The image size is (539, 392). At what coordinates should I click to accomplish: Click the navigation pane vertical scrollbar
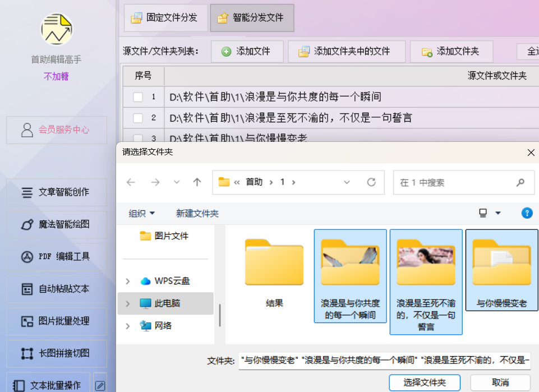coord(220,314)
